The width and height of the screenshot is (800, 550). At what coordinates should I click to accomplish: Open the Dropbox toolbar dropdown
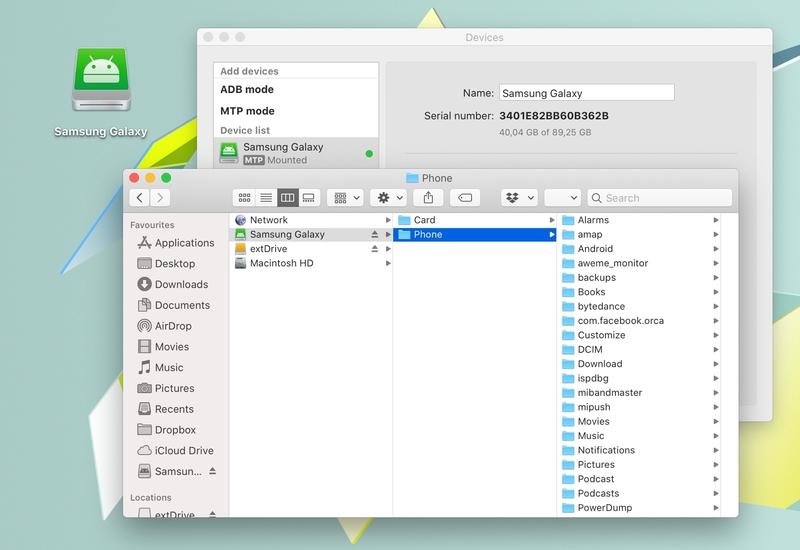[x=519, y=198]
